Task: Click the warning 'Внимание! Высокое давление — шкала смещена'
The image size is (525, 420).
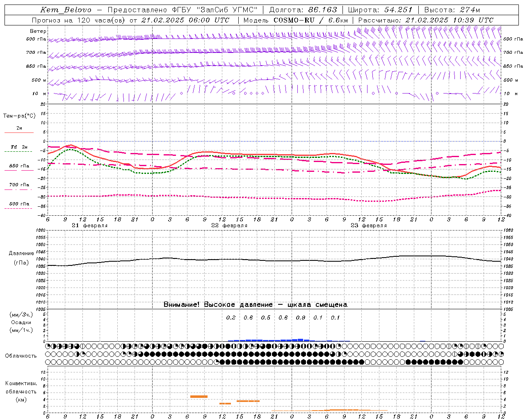Action: [255, 305]
